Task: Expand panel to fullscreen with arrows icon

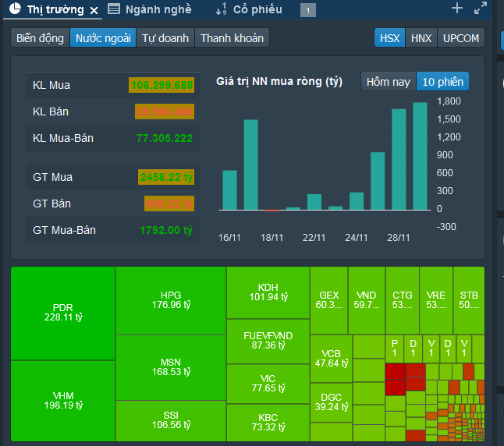Action: point(481,9)
